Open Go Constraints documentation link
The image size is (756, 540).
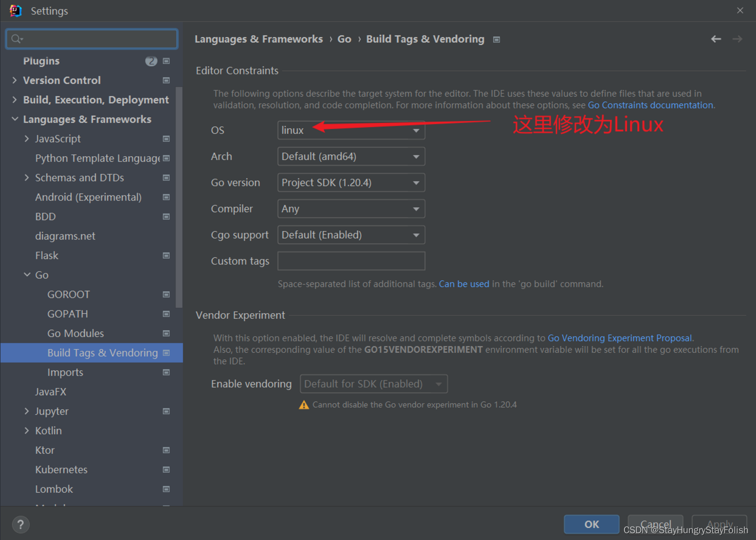[x=650, y=105]
